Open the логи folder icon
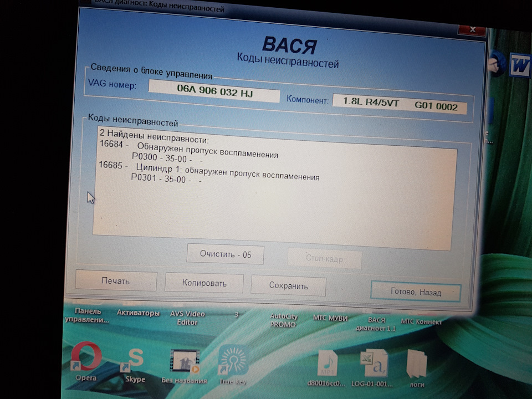 coord(417,369)
